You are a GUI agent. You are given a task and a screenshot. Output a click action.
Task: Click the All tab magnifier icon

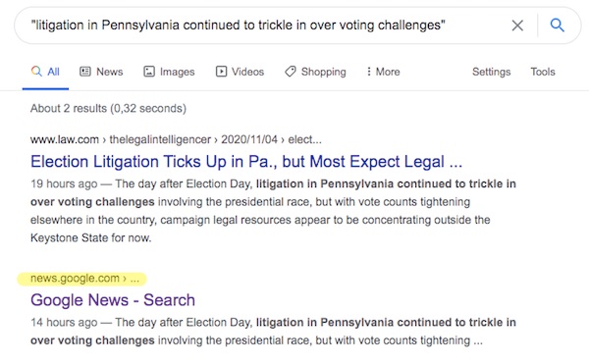[x=36, y=72]
